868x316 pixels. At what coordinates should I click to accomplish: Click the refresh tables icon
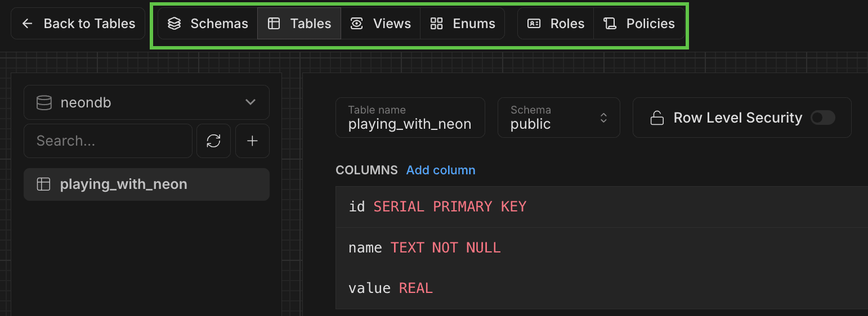pyautogui.click(x=213, y=141)
